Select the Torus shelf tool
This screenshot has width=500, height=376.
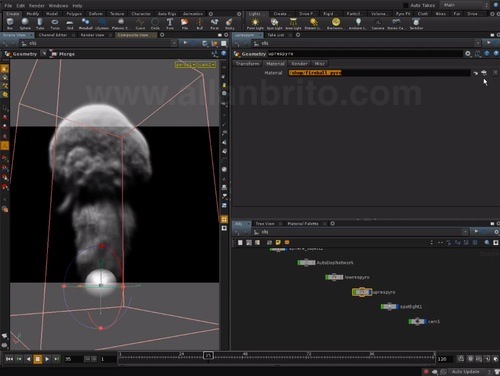point(55,23)
